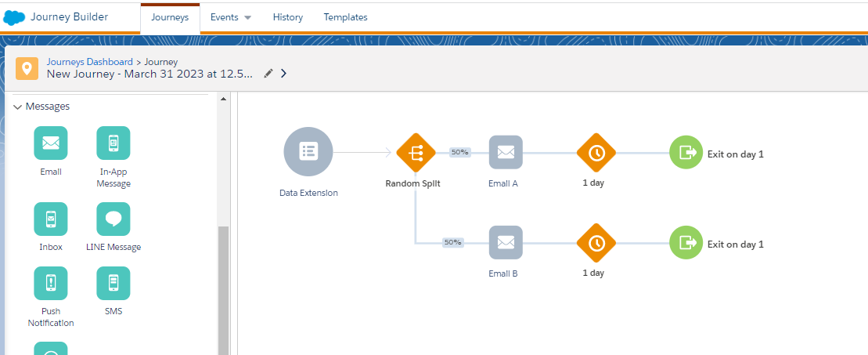
Task: Open the Data Extension entry source
Action: tap(308, 151)
